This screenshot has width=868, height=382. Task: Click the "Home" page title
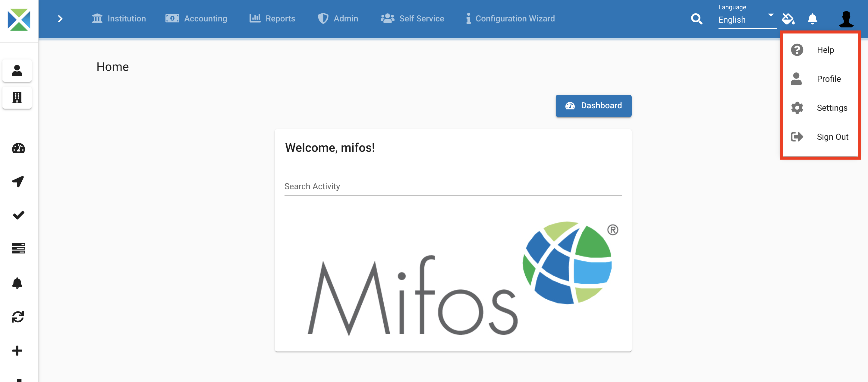112,67
